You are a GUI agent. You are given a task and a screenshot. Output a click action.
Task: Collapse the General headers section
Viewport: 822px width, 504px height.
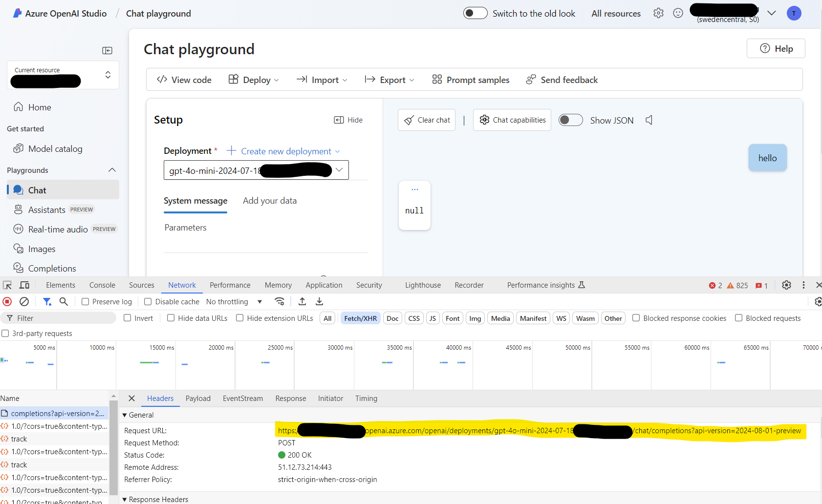(x=125, y=415)
